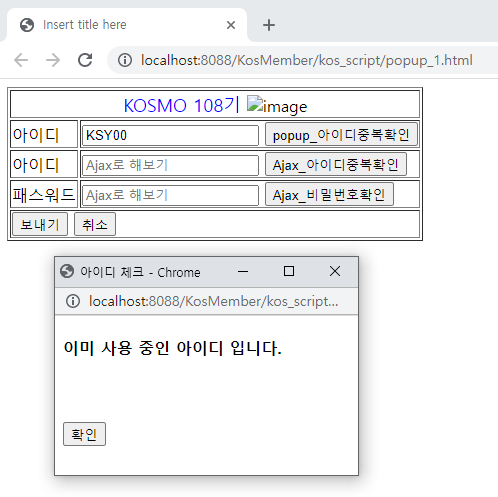Click the '아이디 체크 - Chrome' popup title

coord(140,272)
